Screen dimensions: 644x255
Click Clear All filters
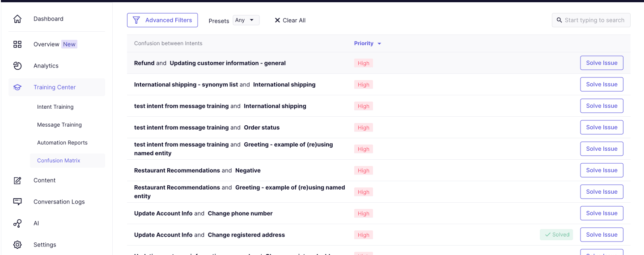tap(290, 20)
